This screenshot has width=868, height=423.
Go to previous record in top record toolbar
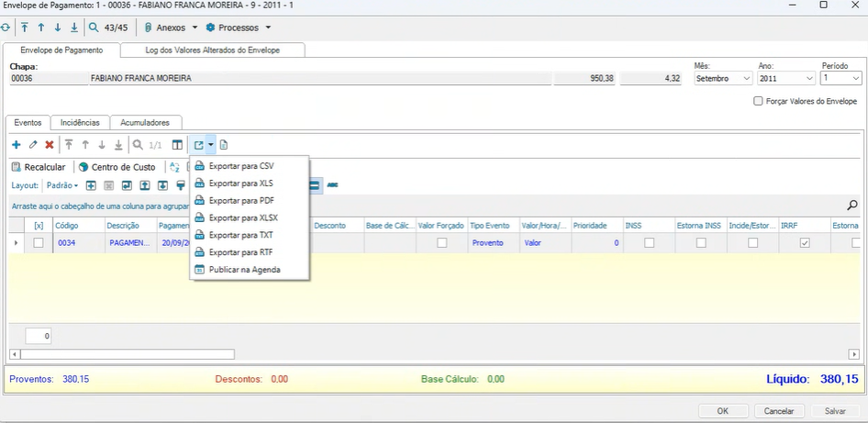41,28
